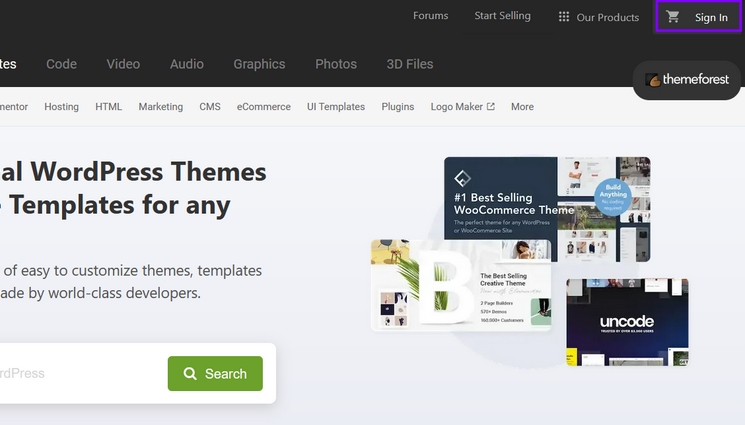Go to the Audio category
Image resolution: width=745 pixels, height=425 pixels.
187,64
